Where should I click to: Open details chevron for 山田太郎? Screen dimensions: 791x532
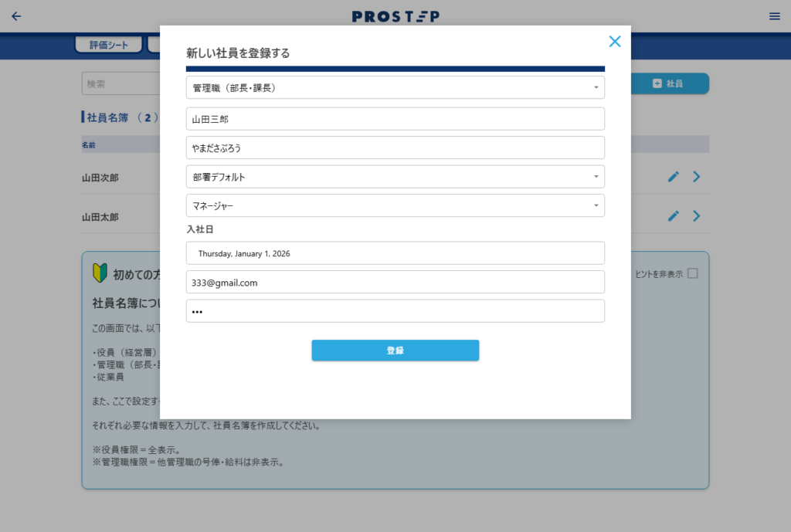click(x=697, y=216)
